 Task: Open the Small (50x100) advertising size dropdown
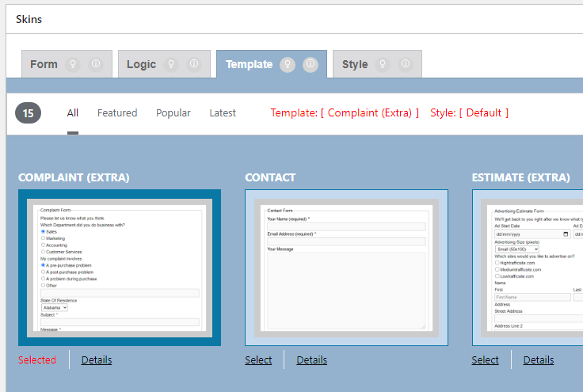coord(516,249)
